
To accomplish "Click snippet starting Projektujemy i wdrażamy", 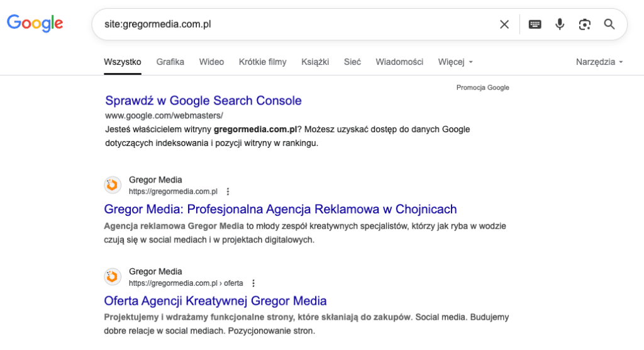I will pyautogui.click(x=306, y=324).
